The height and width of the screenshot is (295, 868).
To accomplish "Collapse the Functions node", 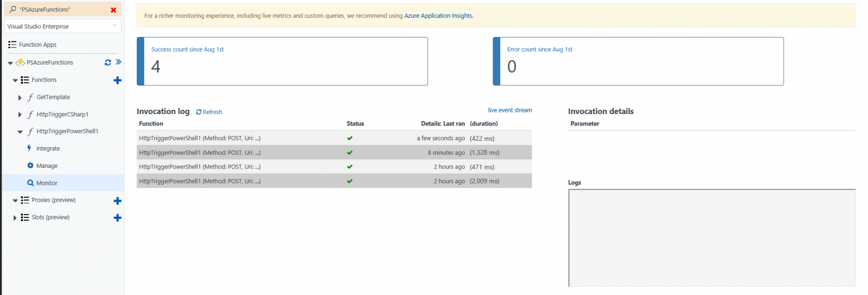I will (15, 80).
